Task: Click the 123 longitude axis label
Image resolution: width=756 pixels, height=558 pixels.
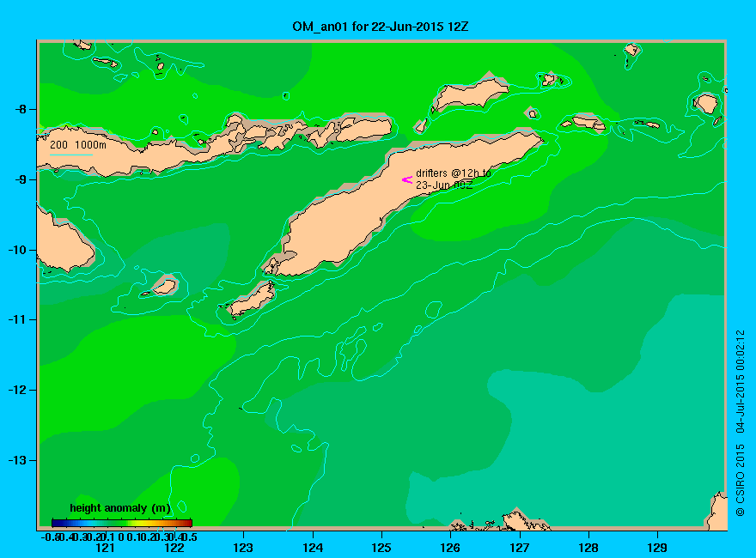Action: pos(243,548)
